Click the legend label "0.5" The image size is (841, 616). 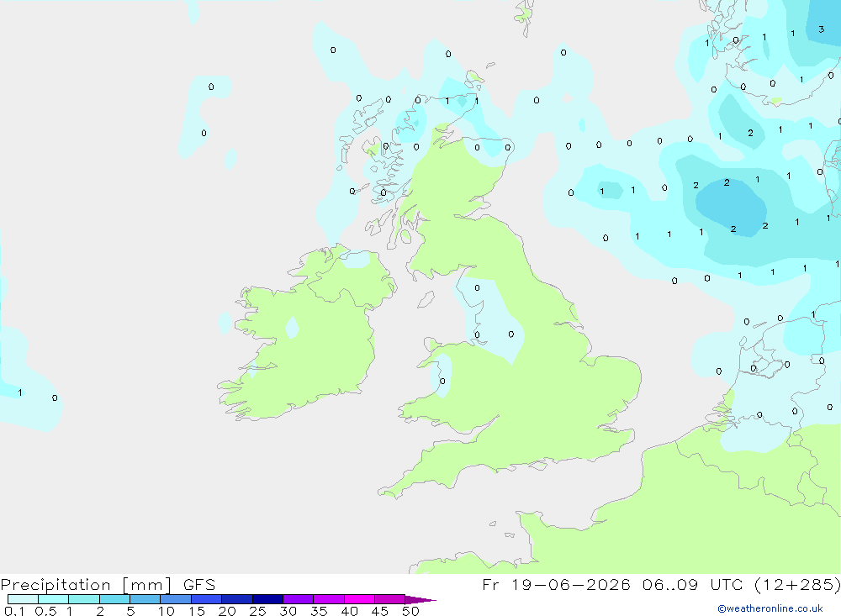45,611
